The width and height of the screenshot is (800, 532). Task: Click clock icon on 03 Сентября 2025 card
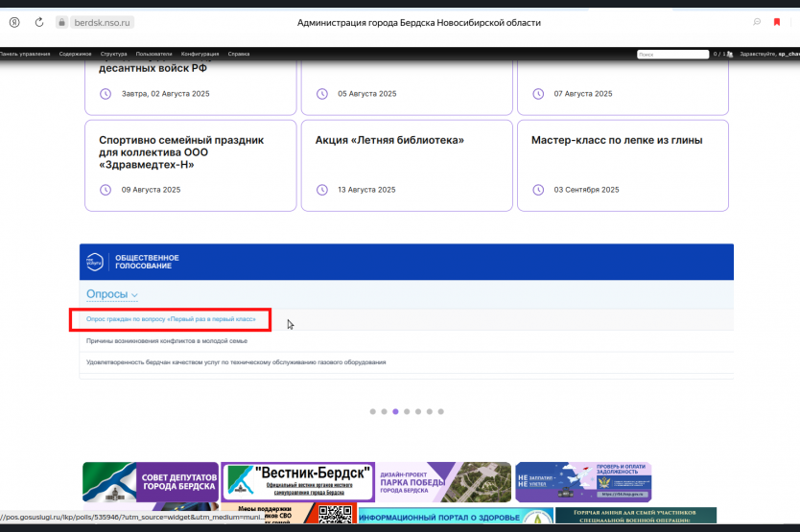point(537,190)
